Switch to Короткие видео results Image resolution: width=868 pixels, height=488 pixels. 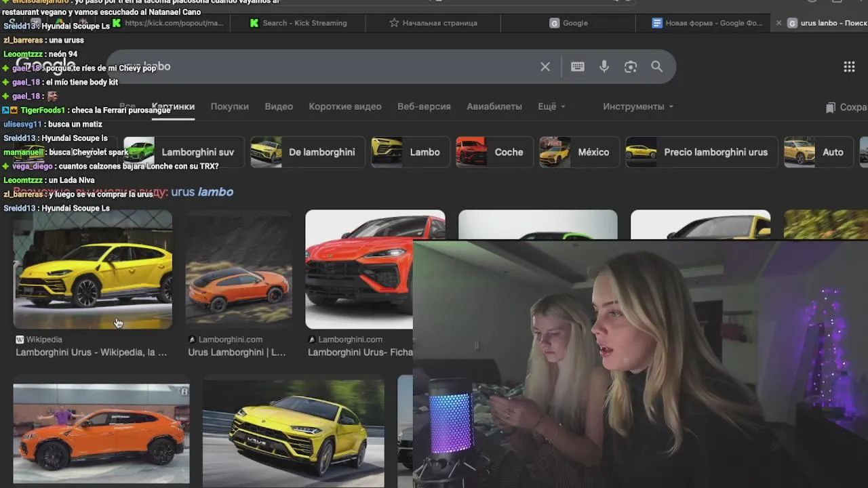click(345, 106)
